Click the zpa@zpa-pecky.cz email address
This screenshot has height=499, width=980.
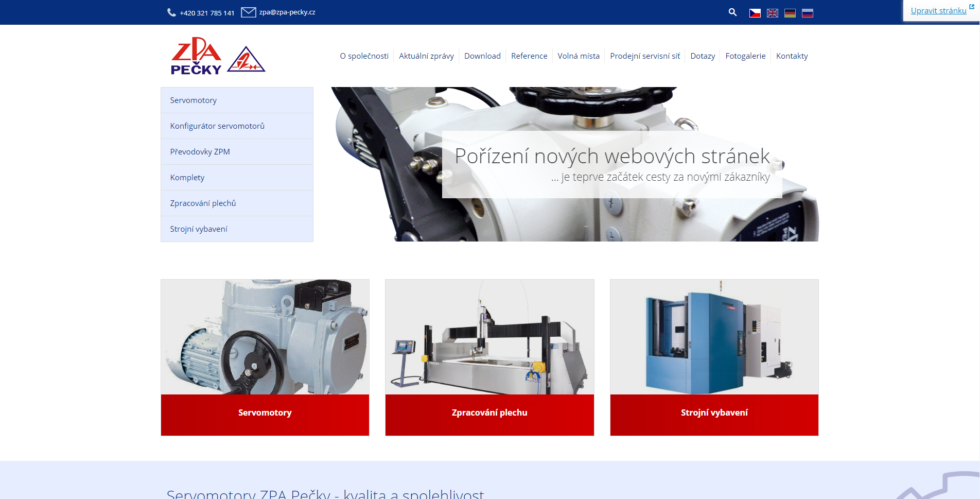287,12
